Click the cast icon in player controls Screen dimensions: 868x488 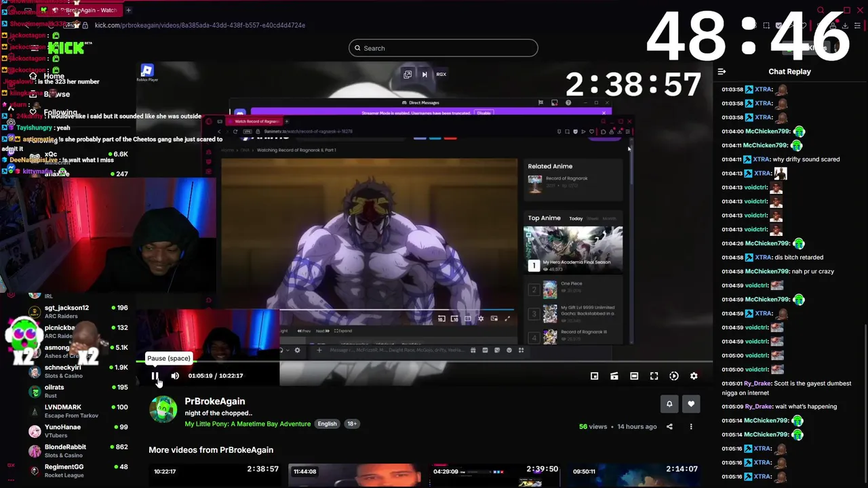(x=614, y=376)
